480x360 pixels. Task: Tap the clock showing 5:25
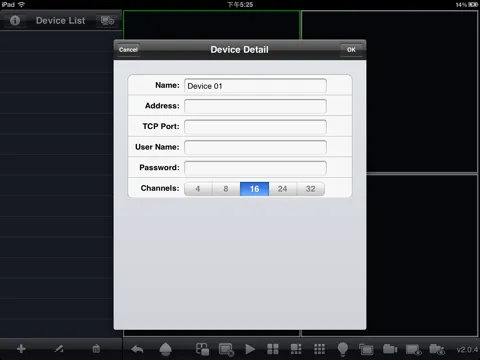[x=240, y=5]
